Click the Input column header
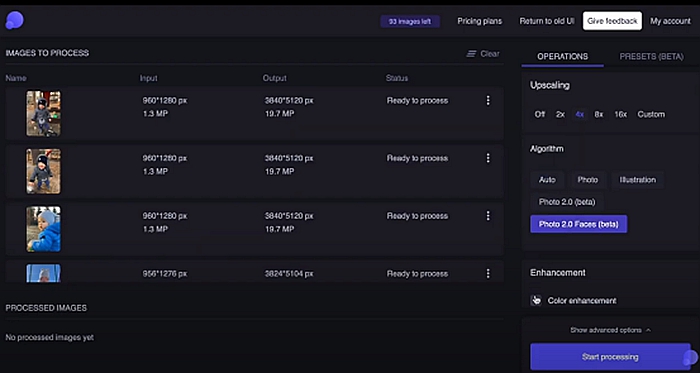Image resolution: width=700 pixels, height=373 pixels. (149, 78)
